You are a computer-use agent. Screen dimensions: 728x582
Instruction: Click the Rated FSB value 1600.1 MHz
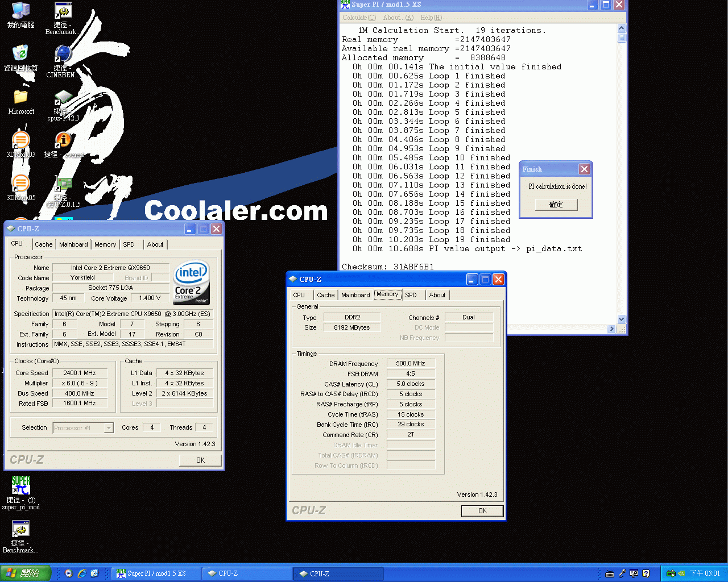(x=80, y=403)
